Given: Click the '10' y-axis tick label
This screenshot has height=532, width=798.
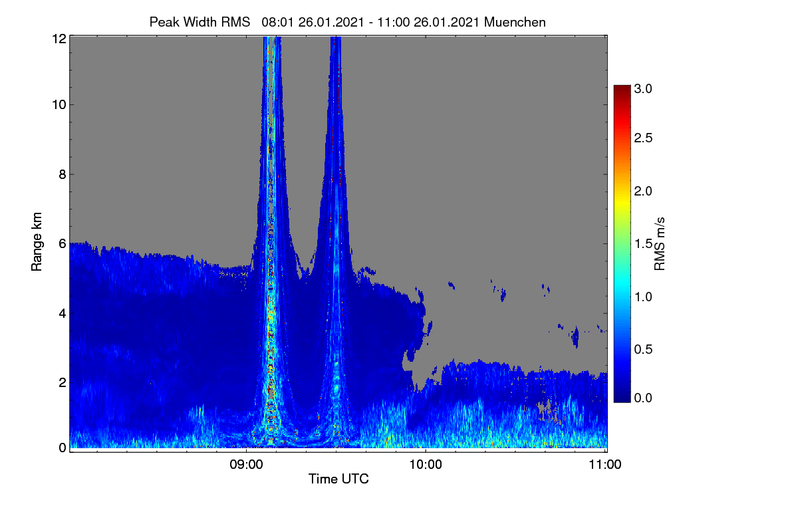Looking at the screenshot, I should click(x=59, y=104).
